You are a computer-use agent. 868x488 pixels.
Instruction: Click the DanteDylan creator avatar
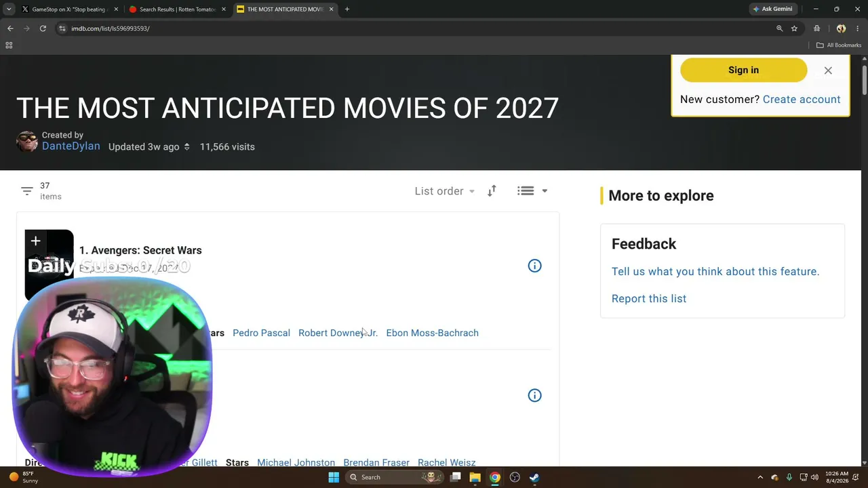click(x=27, y=142)
